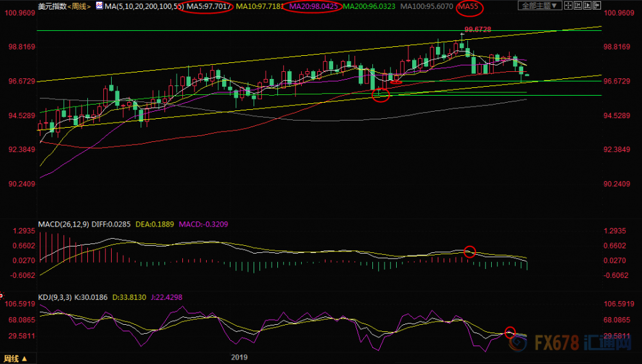This screenshot has width=642, height=364.
Task: Click the 90.2409 price on the right axis
Action: 616,184
